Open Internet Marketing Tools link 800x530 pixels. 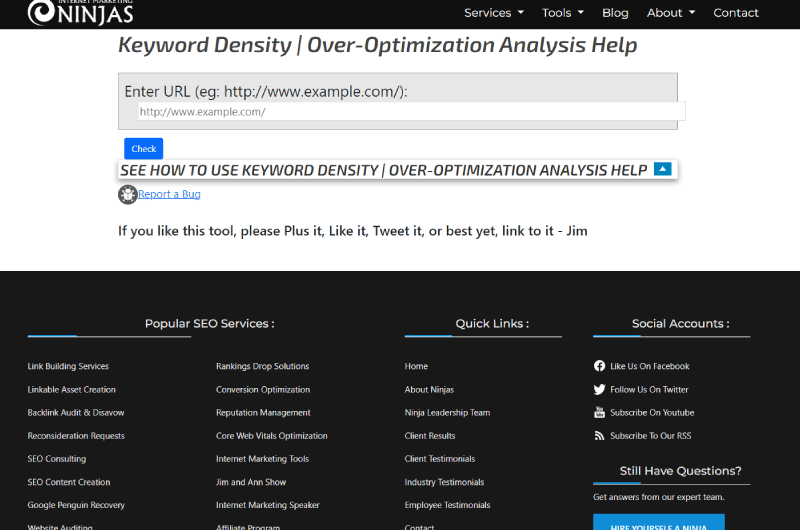pos(262,459)
